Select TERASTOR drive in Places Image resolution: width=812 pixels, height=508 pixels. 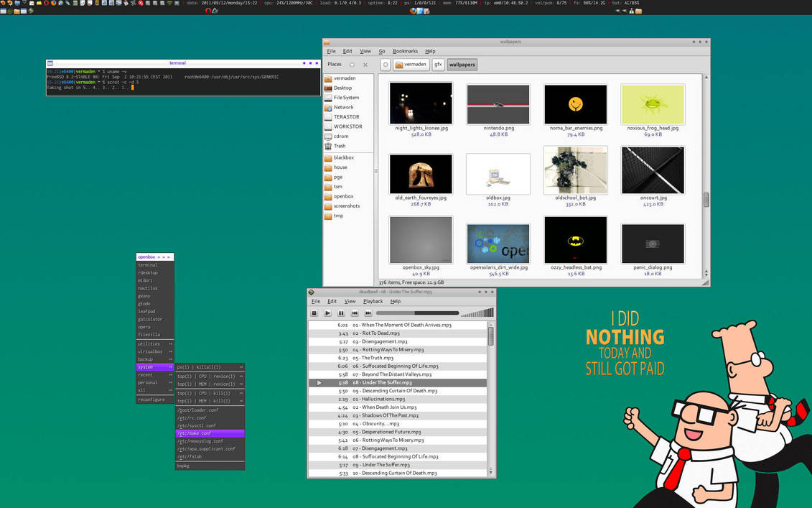pyautogui.click(x=348, y=117)
